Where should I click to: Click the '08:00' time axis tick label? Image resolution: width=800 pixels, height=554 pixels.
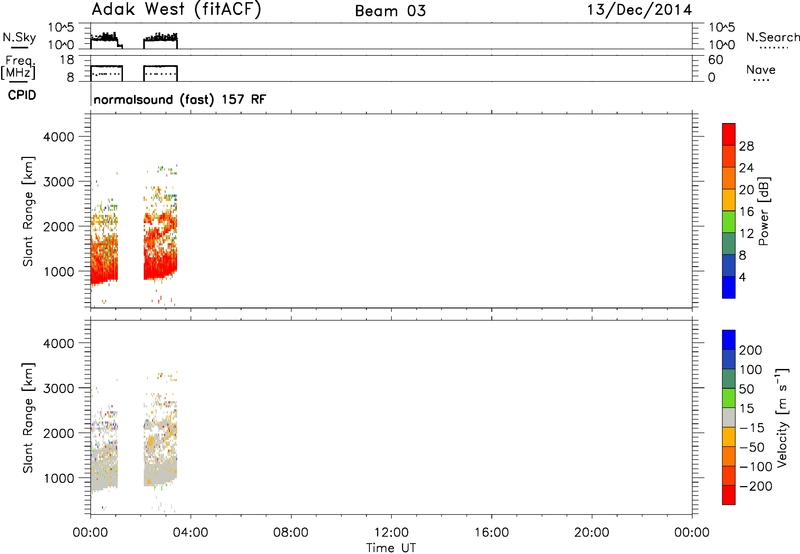291,533
